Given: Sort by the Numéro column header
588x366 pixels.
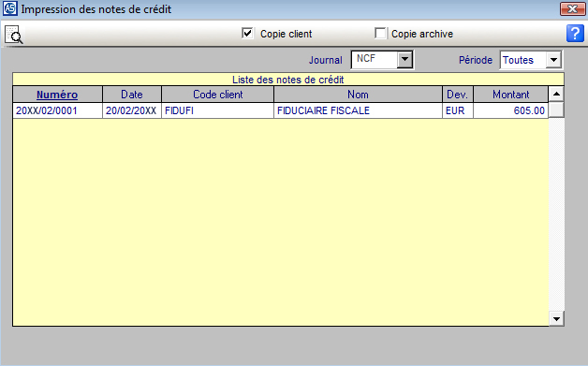Looking at the screenshot, I should click(57, 95).
